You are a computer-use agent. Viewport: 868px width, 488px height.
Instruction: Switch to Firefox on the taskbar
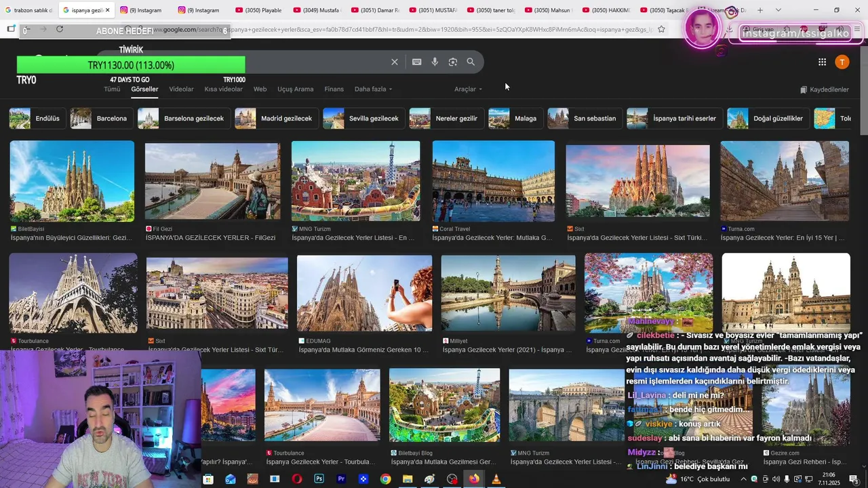click(474, 479)
